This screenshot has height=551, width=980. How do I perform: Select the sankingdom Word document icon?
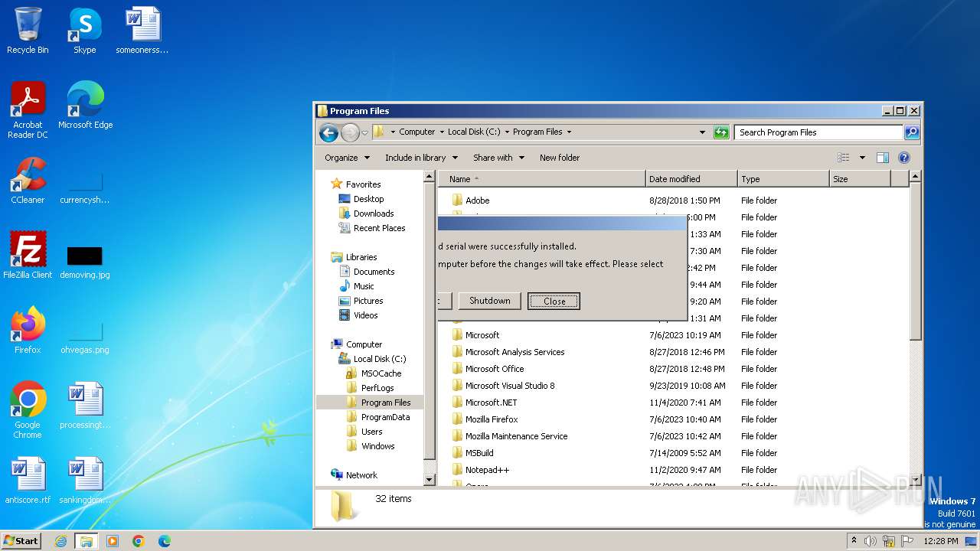tap(84, 480)
